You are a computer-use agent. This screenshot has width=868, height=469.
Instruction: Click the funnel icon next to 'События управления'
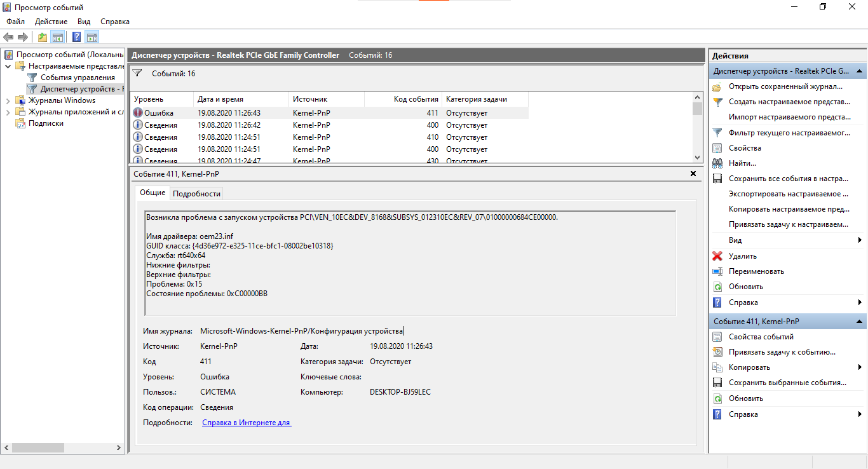coord(32,78)
